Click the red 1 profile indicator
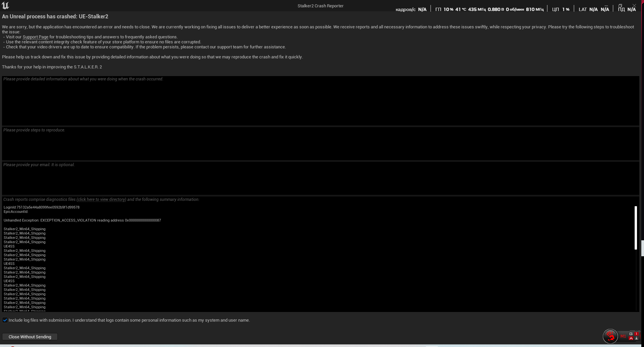Viewport: 644px width, 347px height. (x=636, y=334)
